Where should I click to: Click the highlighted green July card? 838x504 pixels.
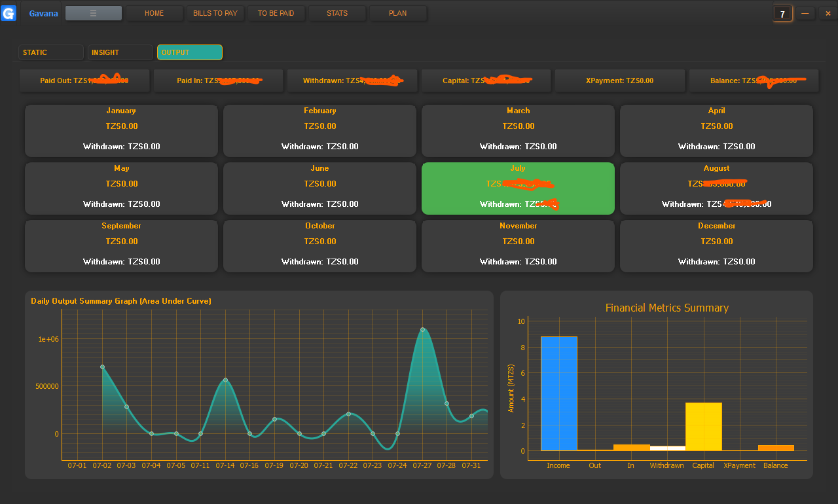tap(518, 188)
